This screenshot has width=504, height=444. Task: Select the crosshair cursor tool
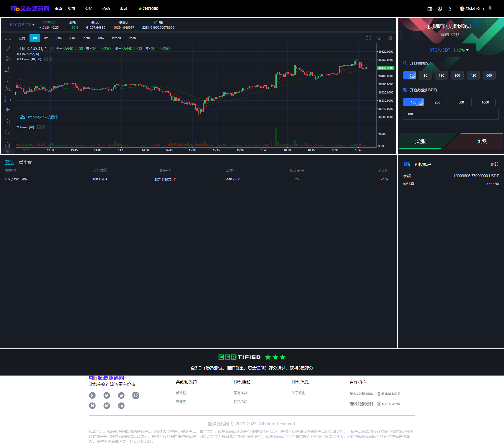pyautogui.click(x=8, y=39)
